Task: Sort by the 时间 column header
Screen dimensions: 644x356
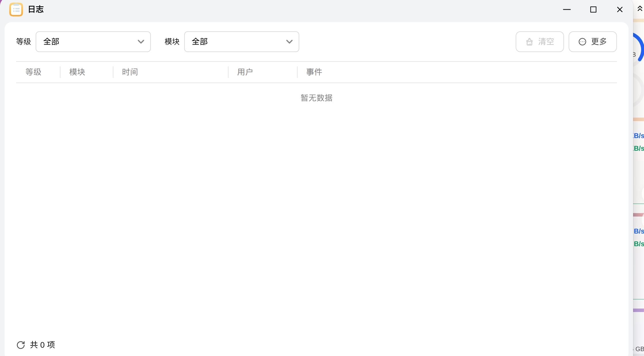Action: click(x=130, y=72)
